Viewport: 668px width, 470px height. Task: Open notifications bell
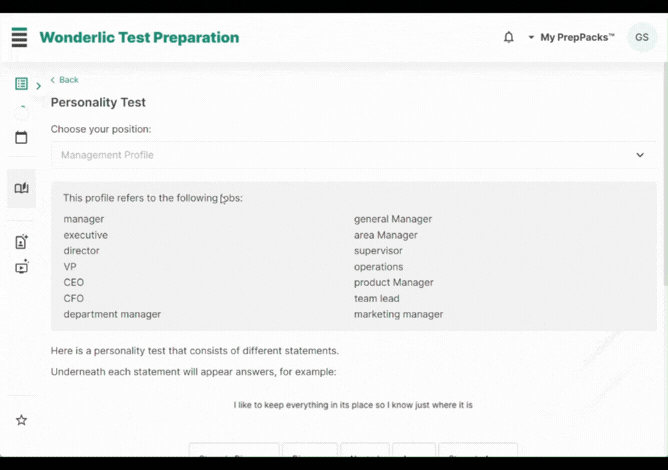[509, 37]
